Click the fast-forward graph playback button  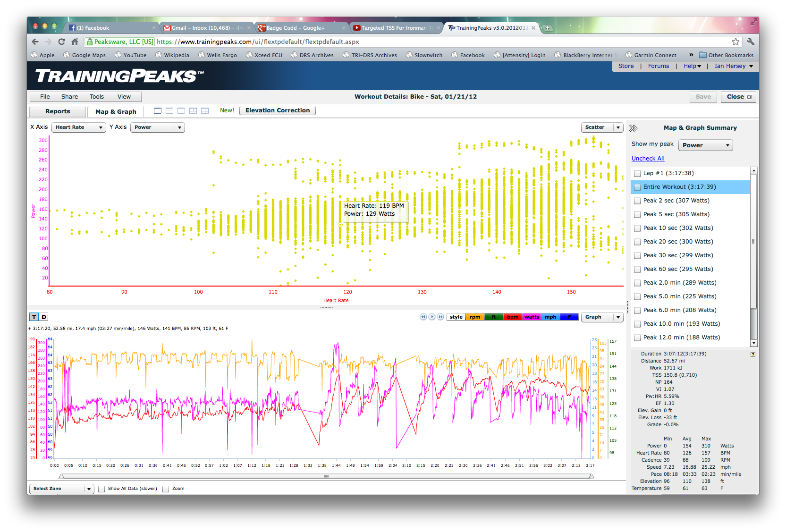point(440,317)
